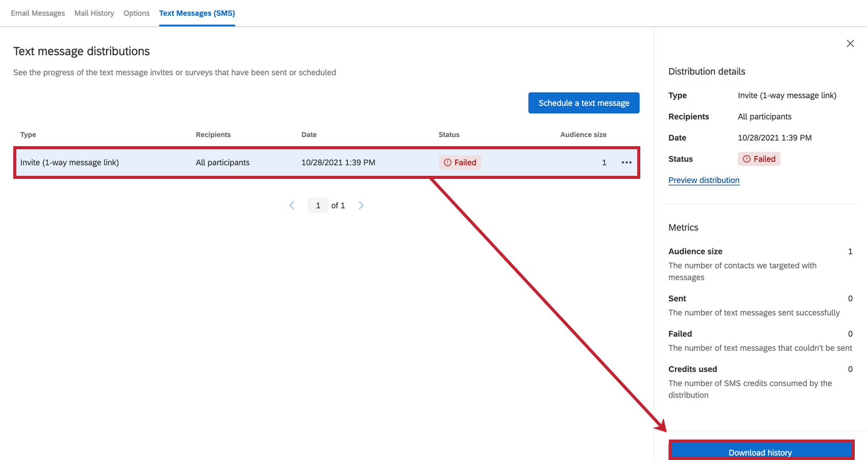This screenshot has height=460, width=868.
Task: Click the page number input field
Action: click(318, 205)
